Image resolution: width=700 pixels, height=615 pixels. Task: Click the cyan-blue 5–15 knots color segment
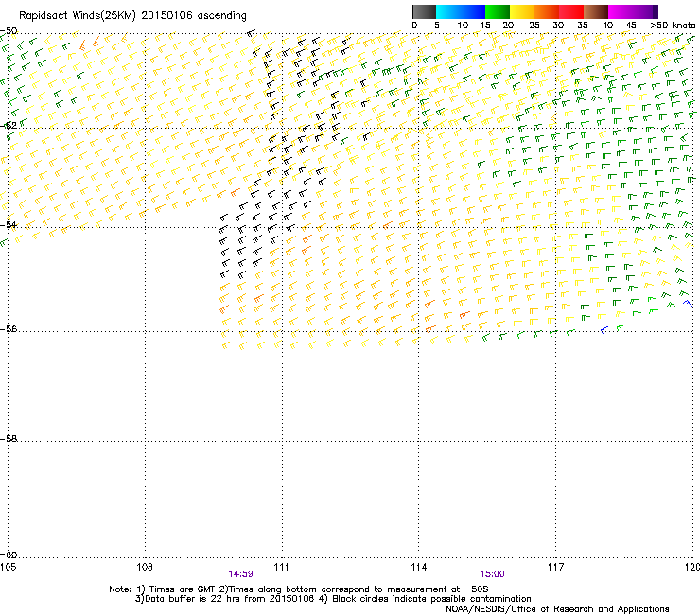461,11
